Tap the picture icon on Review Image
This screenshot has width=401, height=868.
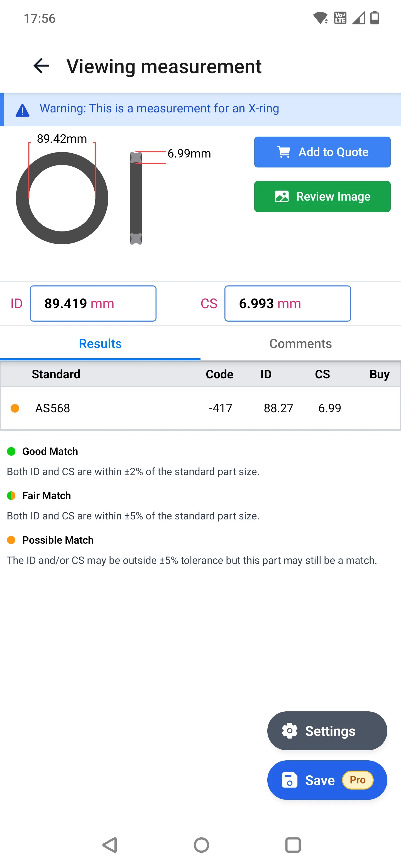282,196
